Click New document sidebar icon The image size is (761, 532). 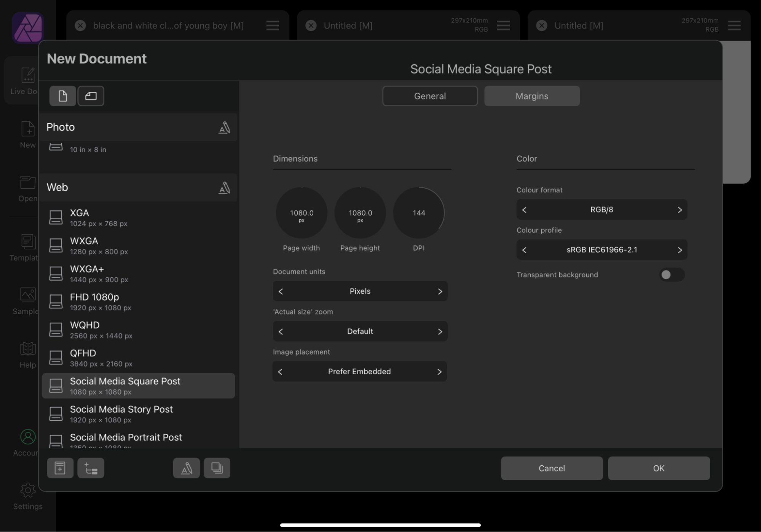pyautogui.click(x=28, y=135)
